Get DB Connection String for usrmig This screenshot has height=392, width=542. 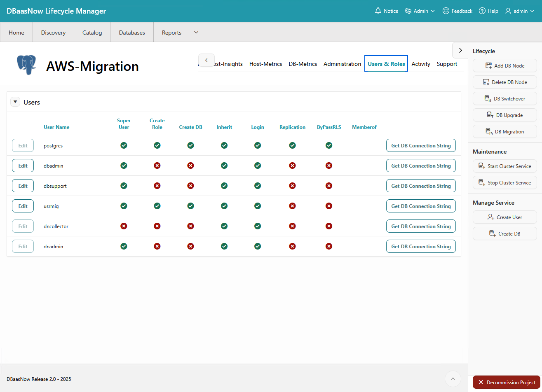[x=420, y=206]
